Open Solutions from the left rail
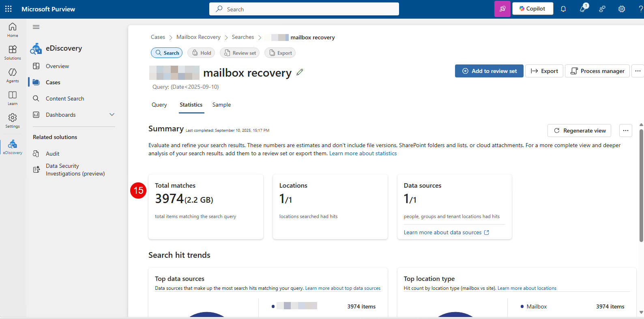The image size is (644, 319). (x=13, y=52)
